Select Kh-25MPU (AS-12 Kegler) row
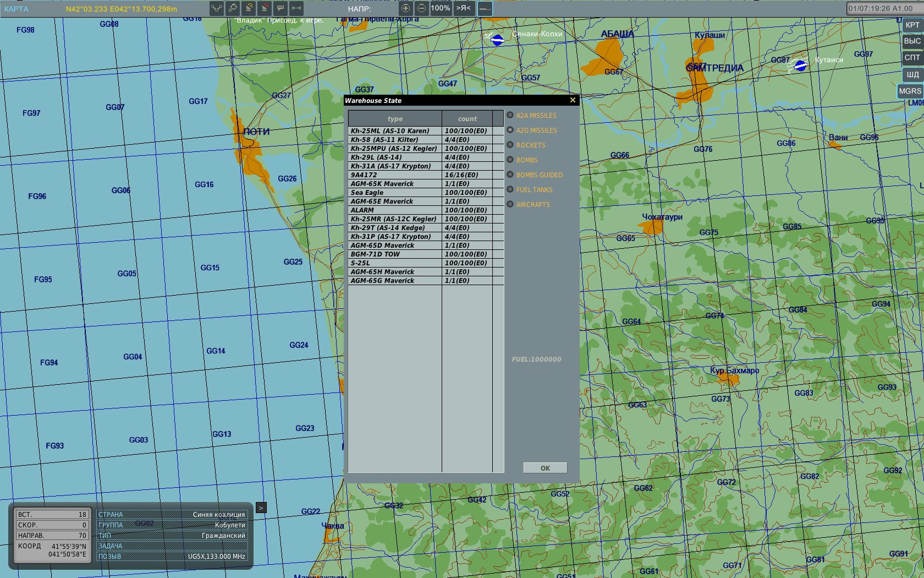This screenshot has height=578, width=924. 426,149
